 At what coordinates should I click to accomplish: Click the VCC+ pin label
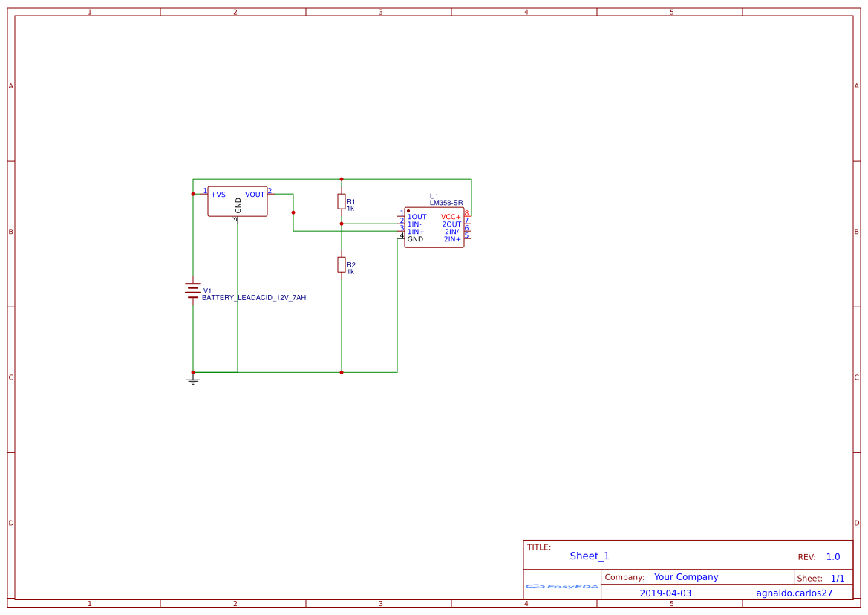[x=451, y=217]
